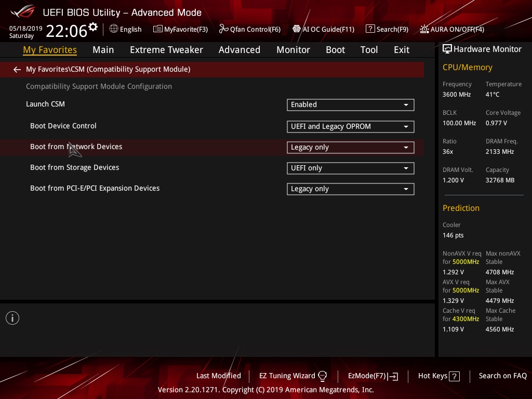Viewport: 532px width, 399px height.
Task: Click Search on FAQ link
Action: (x=502, y=376)
